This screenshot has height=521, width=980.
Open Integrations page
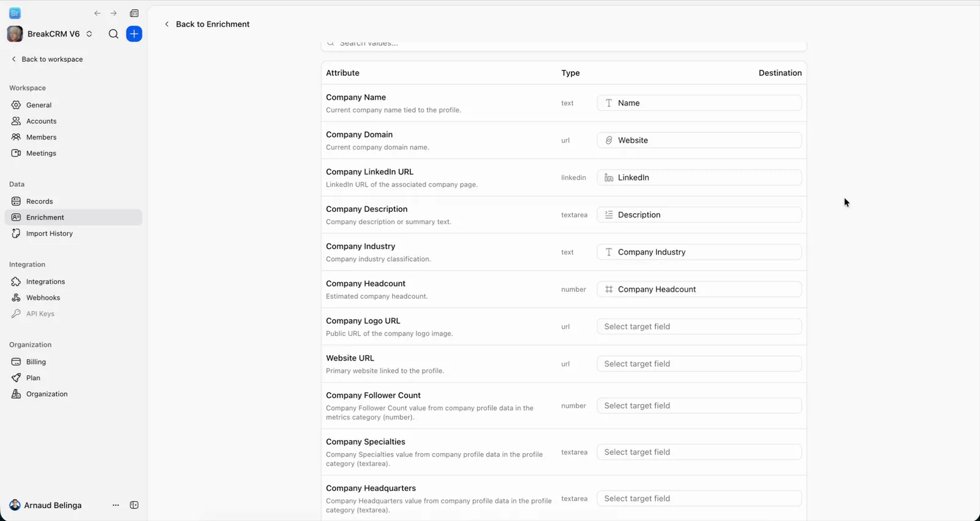(x=73, y=282)
